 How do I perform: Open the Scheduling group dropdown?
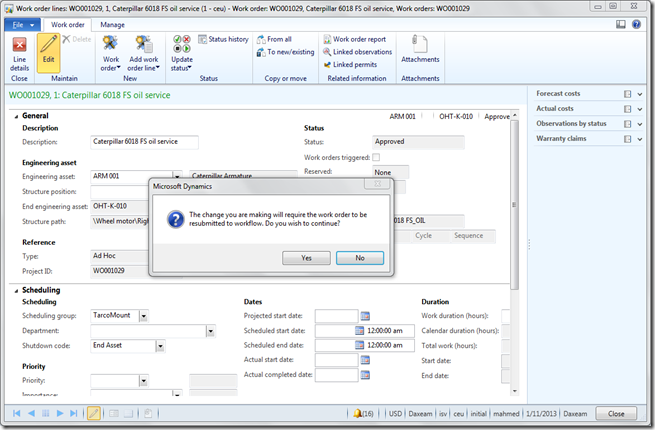tap(144, 315)
